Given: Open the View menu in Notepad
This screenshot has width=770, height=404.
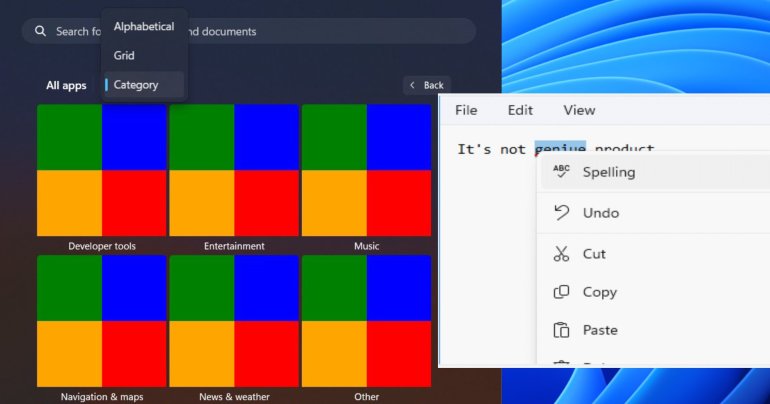Looking at the screenshot, I should (579, 110).
